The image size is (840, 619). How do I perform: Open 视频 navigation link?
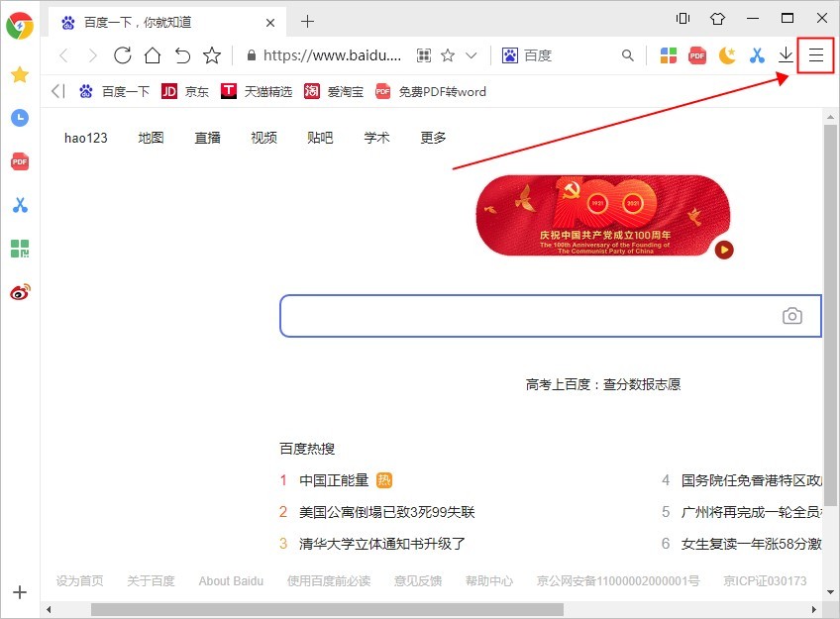(x=263, y=138)
